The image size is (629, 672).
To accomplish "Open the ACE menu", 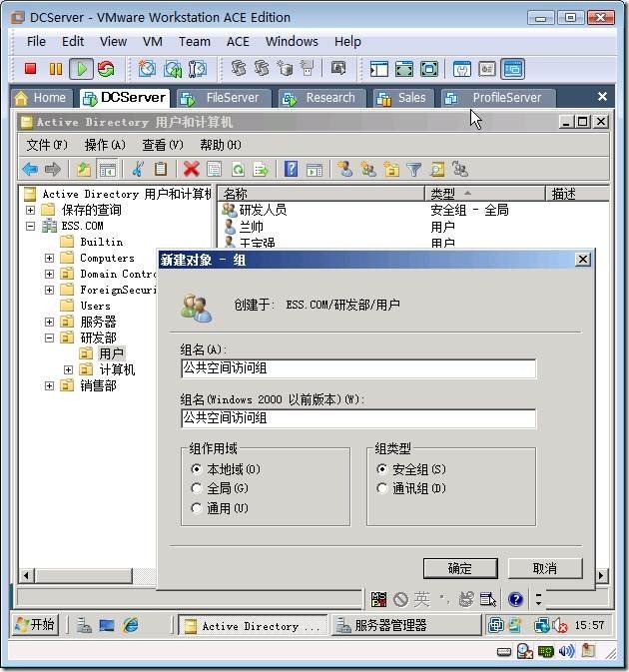I will point(238,42).
